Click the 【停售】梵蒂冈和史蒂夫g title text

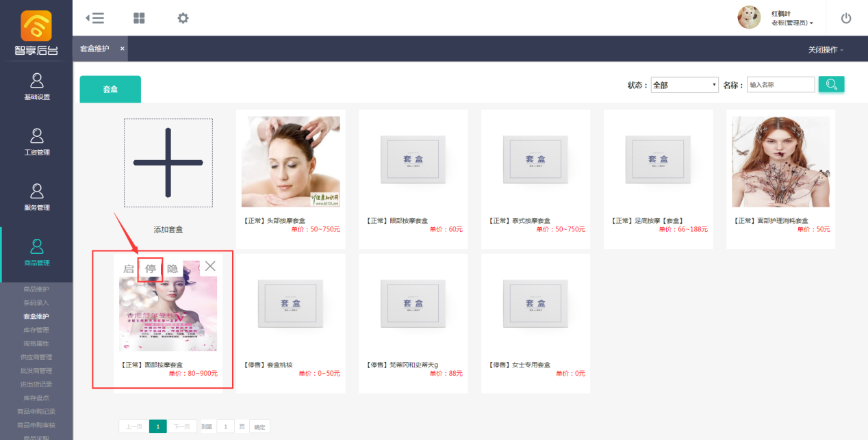coord(402,365)
